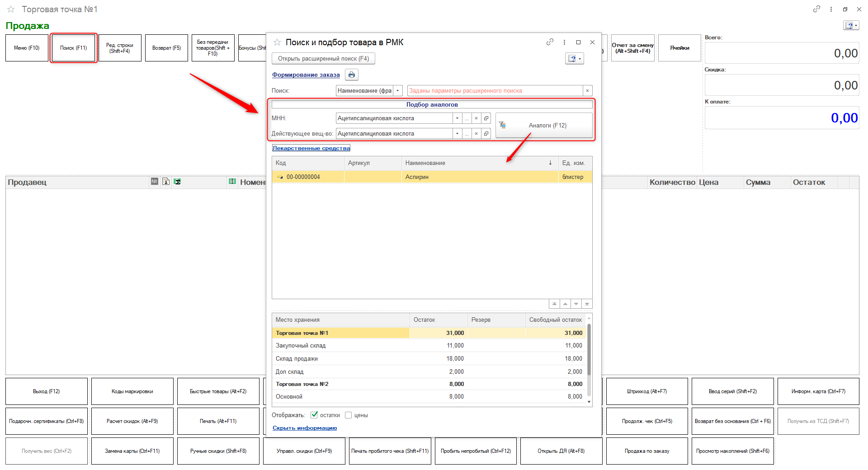
Task: Click the link icon in main window title
Action: pyautogui.click(x=816, y=9)
